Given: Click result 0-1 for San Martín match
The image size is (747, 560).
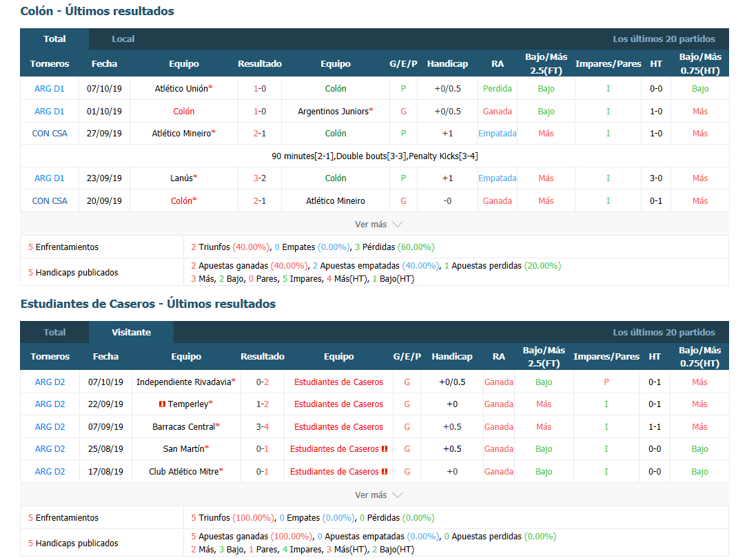Looking at the screenshot, I should click(x=263, y=448).
